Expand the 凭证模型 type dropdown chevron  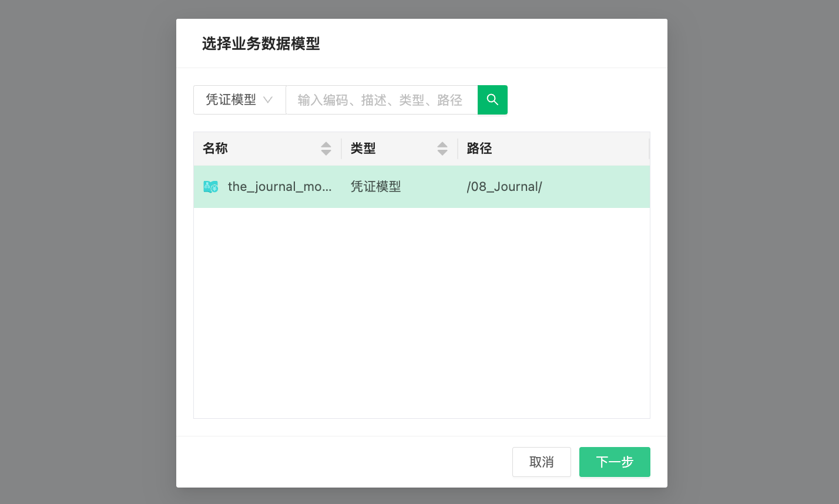pos(268,100)
